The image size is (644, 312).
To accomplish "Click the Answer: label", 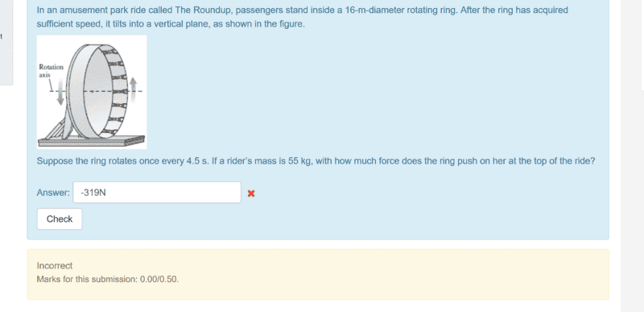I will click(x=53, y=193).
